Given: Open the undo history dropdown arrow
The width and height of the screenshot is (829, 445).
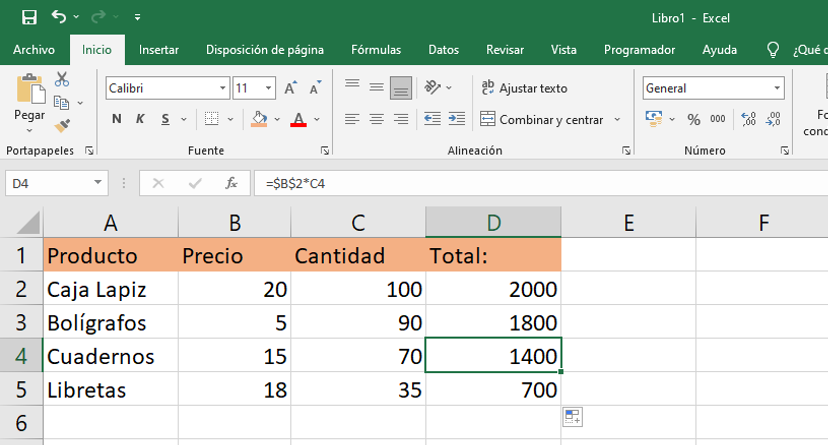Looking at the screenshot, I should coord(77,17).
